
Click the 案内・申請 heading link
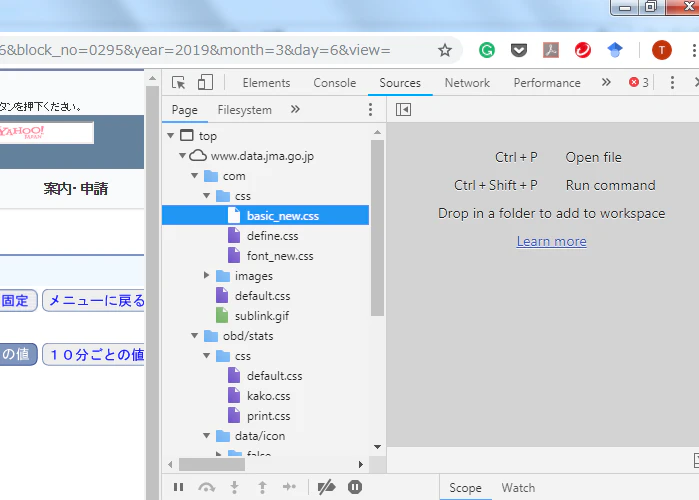coord(75,189)
